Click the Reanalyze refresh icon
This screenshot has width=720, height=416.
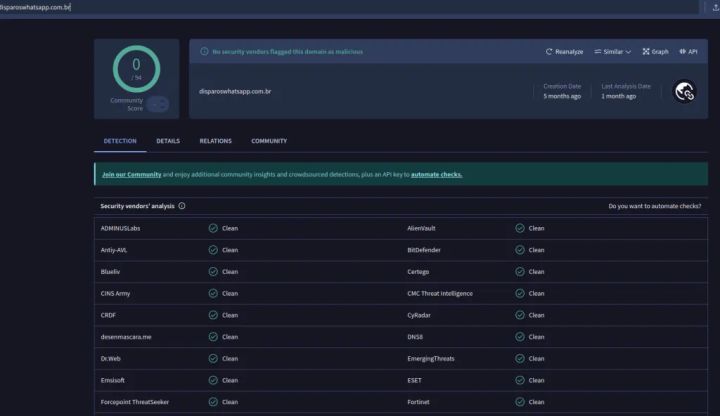[x=549, y=51]
